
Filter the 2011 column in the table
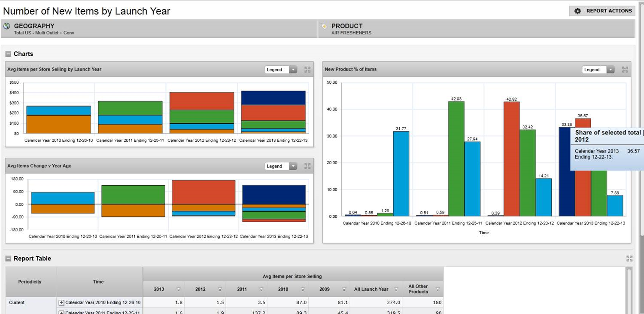coord(261,290)
